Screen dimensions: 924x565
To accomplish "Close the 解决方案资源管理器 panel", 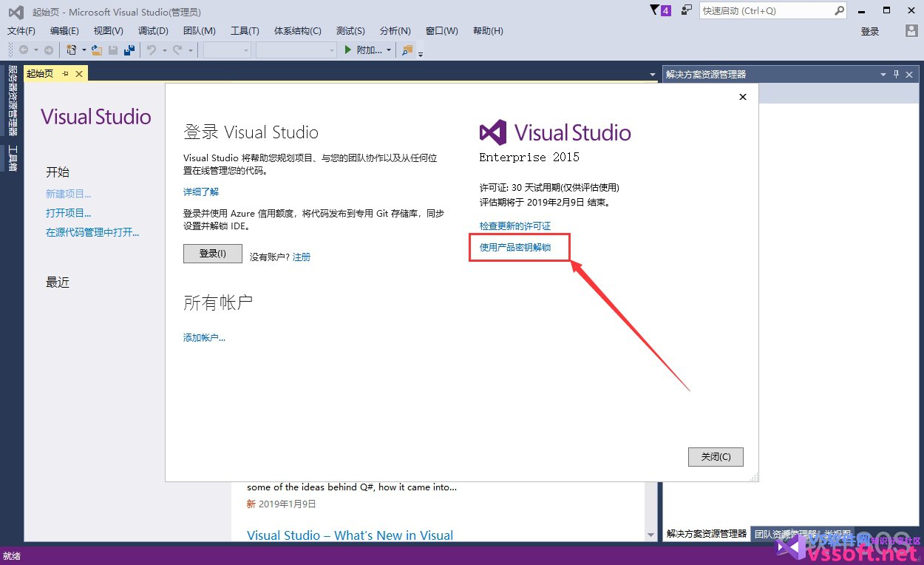I will (911, 74).
